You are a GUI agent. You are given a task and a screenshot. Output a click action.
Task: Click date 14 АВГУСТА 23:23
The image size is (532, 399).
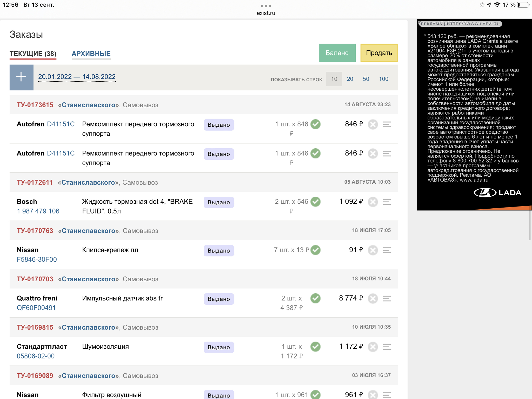pyautogui.click(x=368, y=104)
